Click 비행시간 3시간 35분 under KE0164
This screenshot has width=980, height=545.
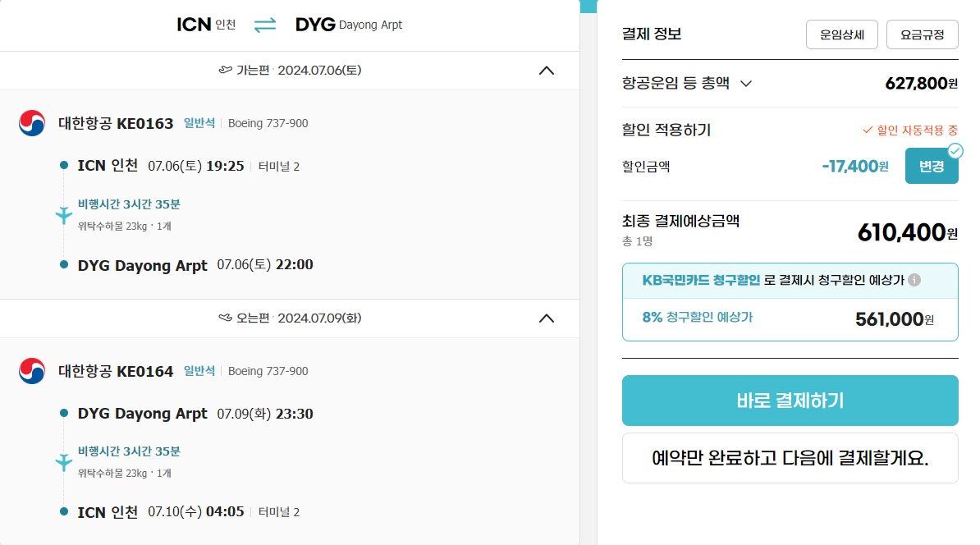[129, 451]
